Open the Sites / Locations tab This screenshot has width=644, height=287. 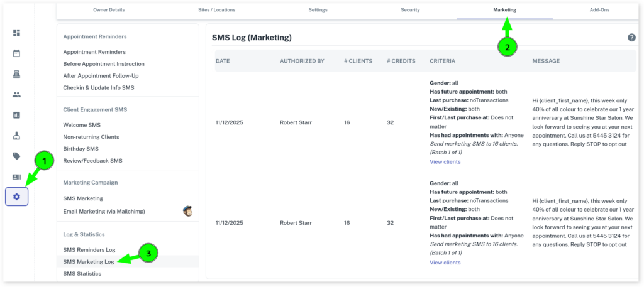(x=218, y=10)
